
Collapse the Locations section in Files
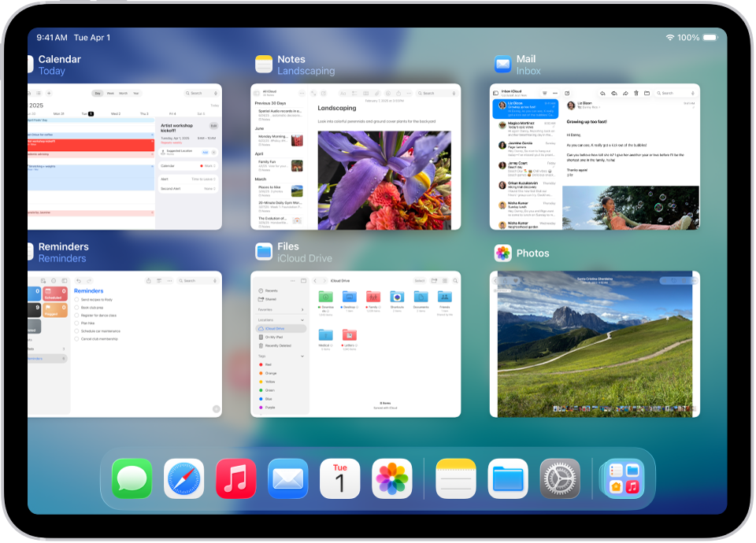302,320
